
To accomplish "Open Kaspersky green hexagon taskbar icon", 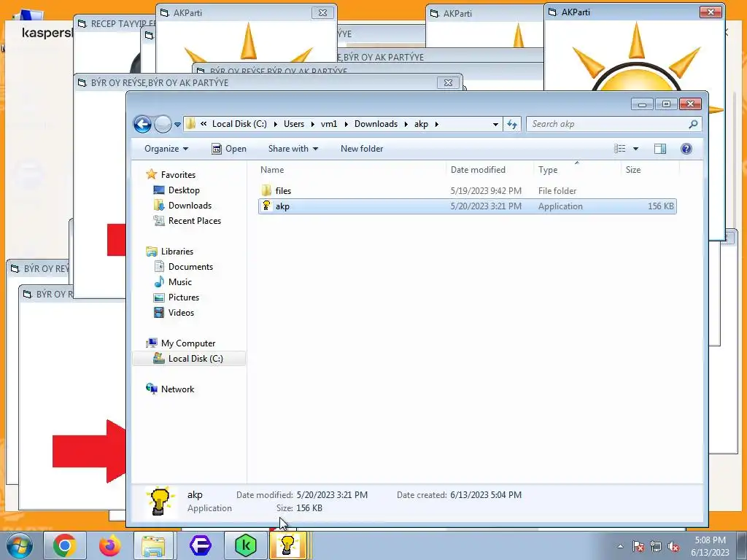I will (246, 545).
